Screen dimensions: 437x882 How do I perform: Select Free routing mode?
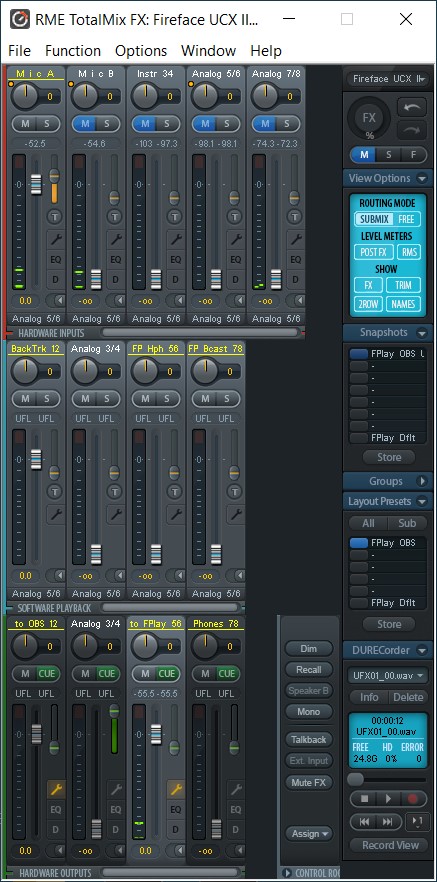coord(407,219)
